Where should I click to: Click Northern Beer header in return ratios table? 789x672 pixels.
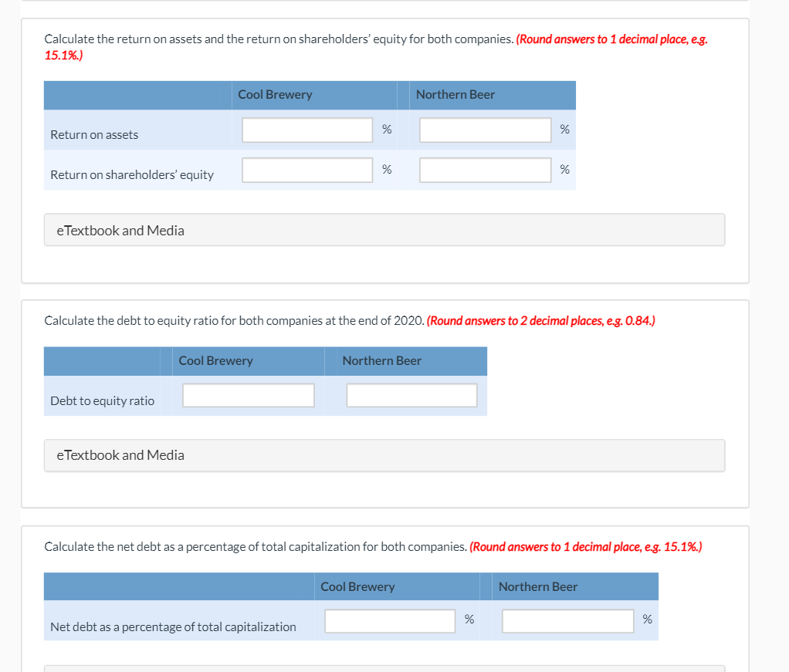point(455,95)
